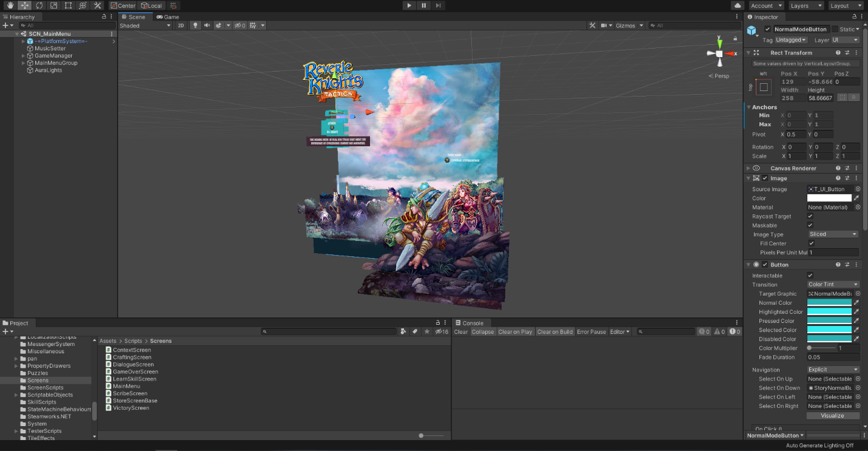
Task: Select the Hand tool in the toolbar
Action: (10, 5)
